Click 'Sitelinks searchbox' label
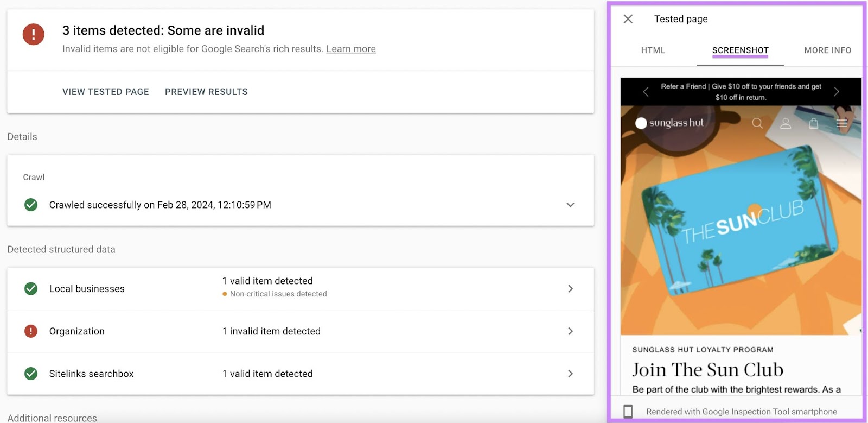The image size is (868, 423). pos(91,374)
